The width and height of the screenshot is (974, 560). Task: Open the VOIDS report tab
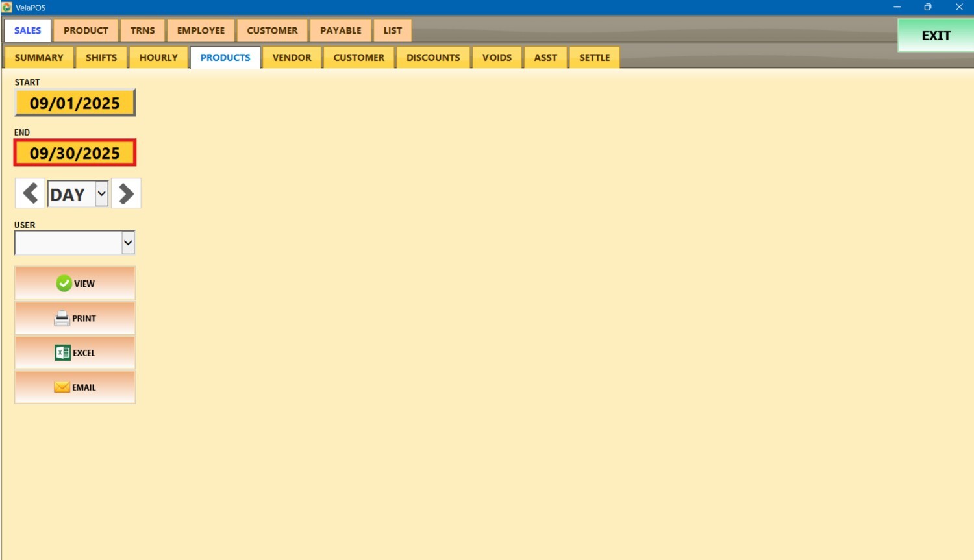tap(497, 58)
